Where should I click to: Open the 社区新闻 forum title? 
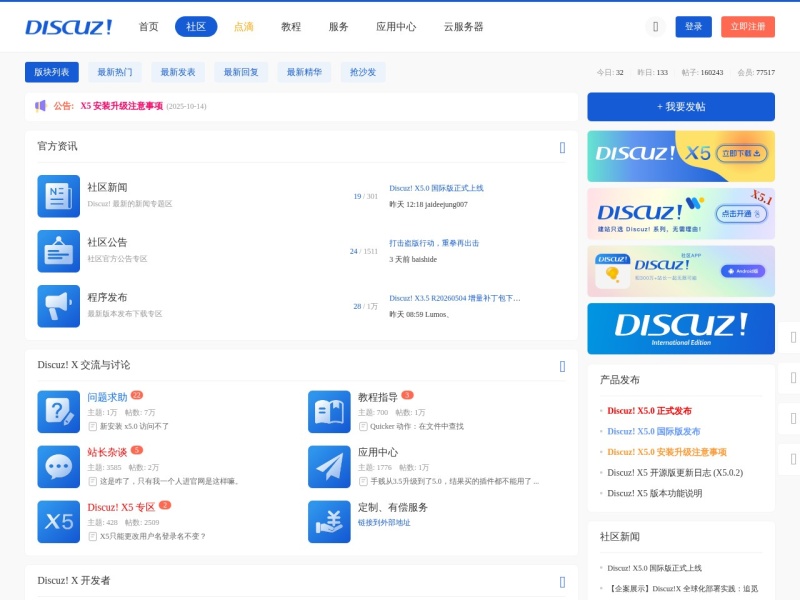coord(107,188)
